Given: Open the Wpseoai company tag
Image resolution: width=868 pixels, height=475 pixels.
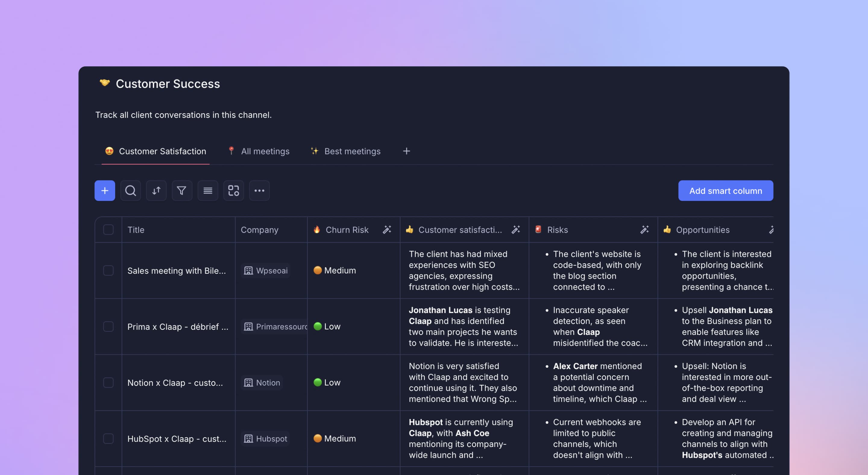Looking at the screenshot, I should coord(266,271).
